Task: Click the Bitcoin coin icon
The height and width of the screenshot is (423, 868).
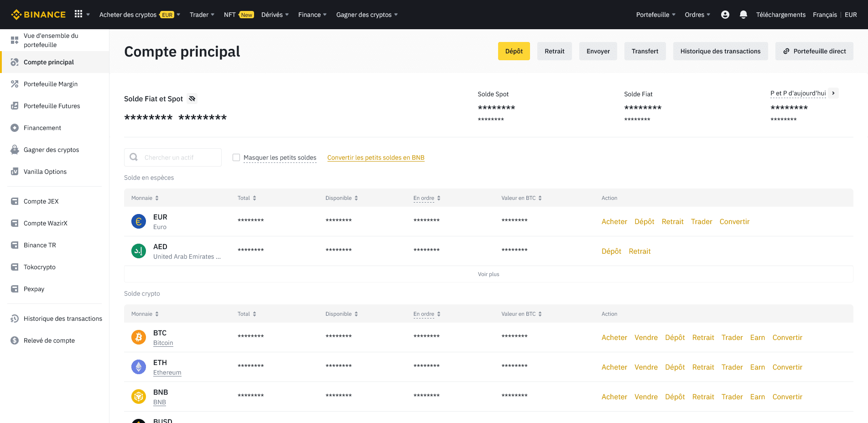Action: pos(139,337)
